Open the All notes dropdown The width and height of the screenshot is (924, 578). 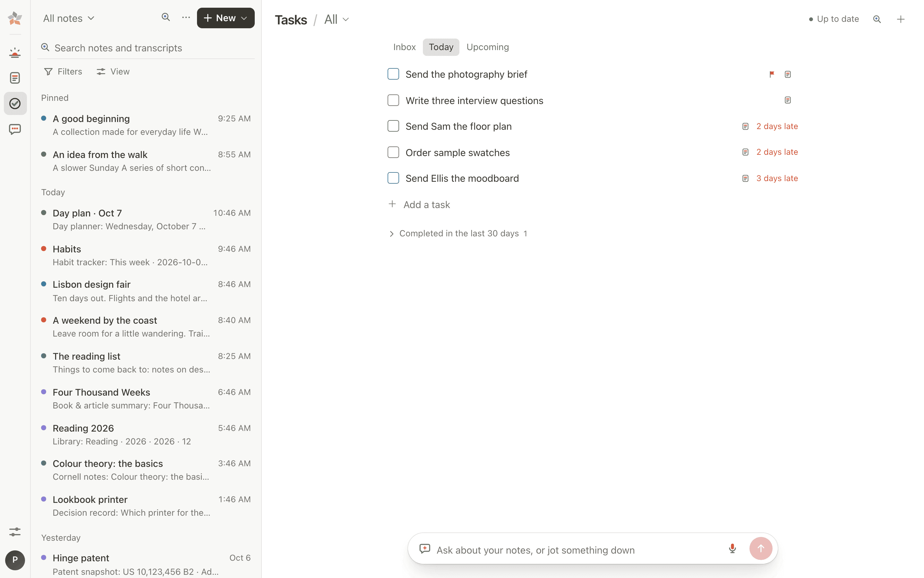tap(69, 18)
